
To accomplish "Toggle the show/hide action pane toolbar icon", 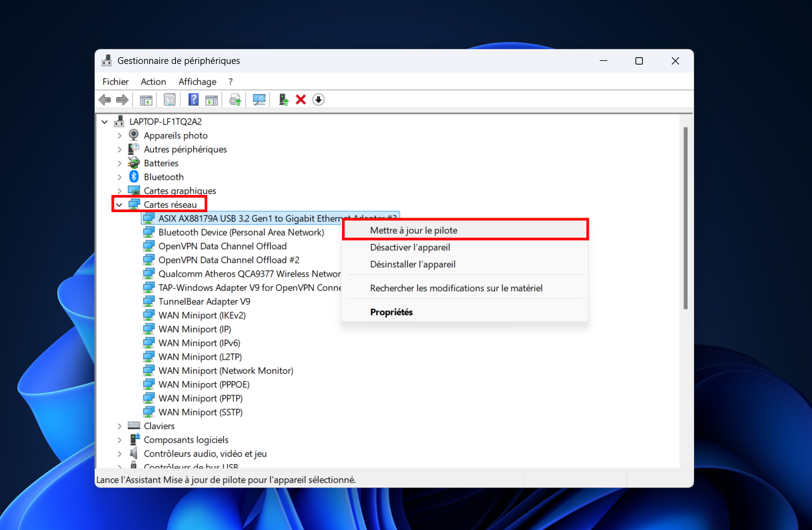I will (212, 100).
